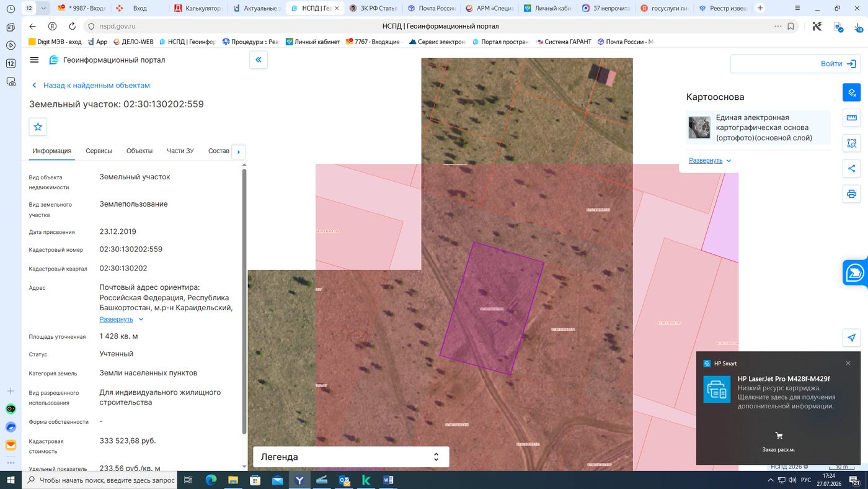The width and height of the screenshot is (868, 489).
Task: Click the print map icon
Action: (851, 194)
